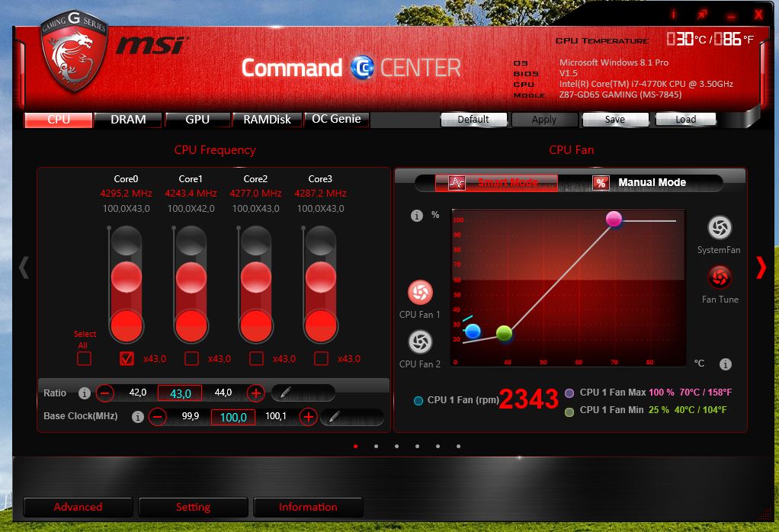The image size is (779, 532).
Task: Select the Ratio 42,0 value
Action: 138,393
